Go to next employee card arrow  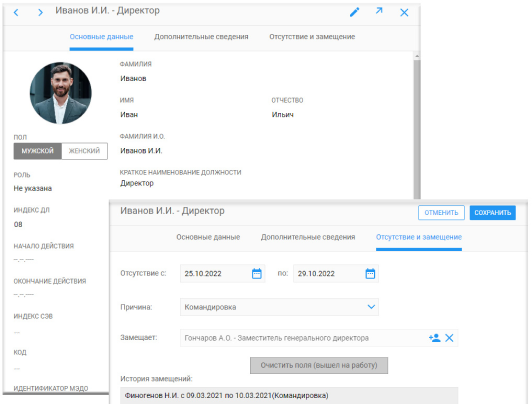[x=40, y=13]
